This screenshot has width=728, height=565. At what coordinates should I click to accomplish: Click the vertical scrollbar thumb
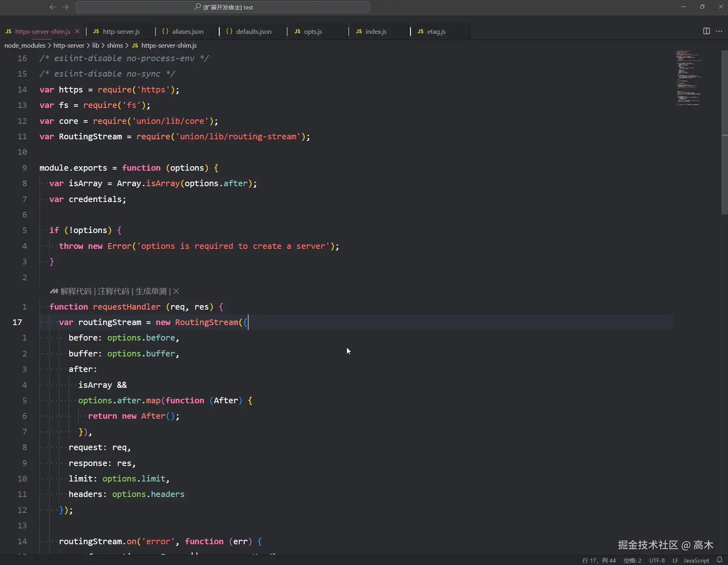(724, 133)
